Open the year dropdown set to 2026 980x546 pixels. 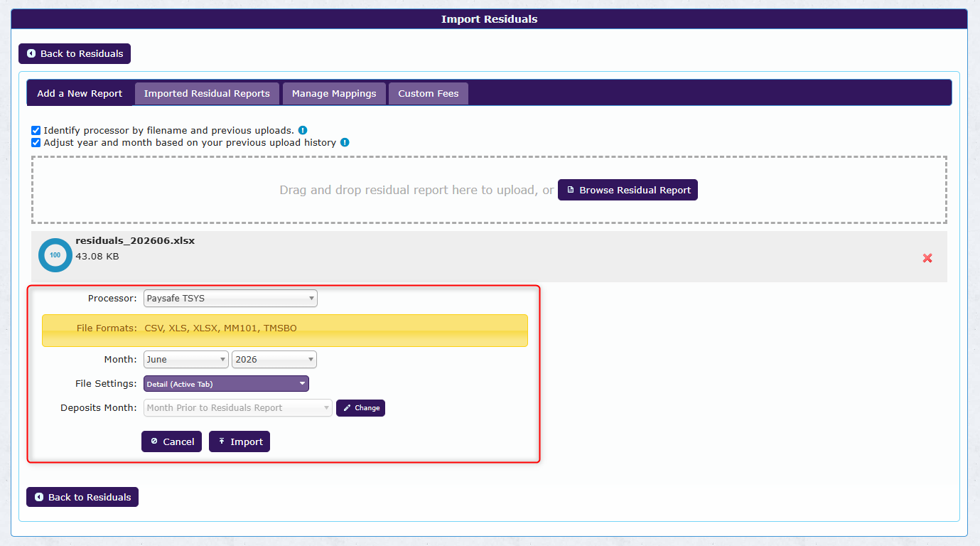pos(274,360)
